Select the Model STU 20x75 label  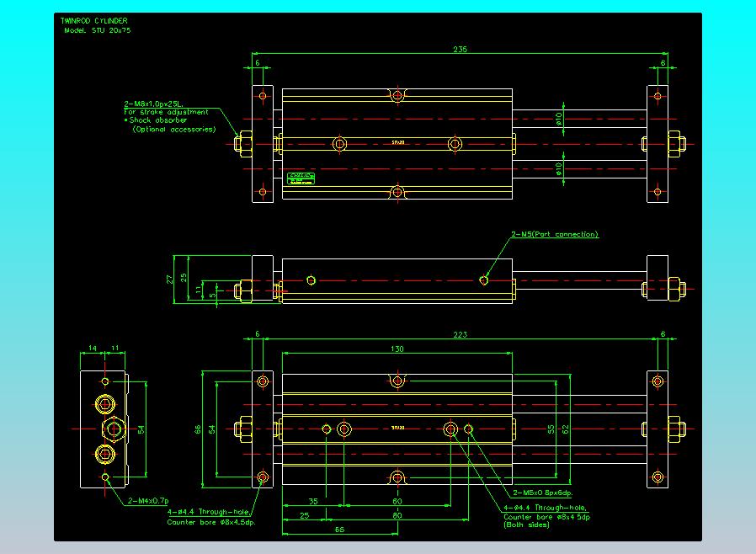click(x=97, y=30)
